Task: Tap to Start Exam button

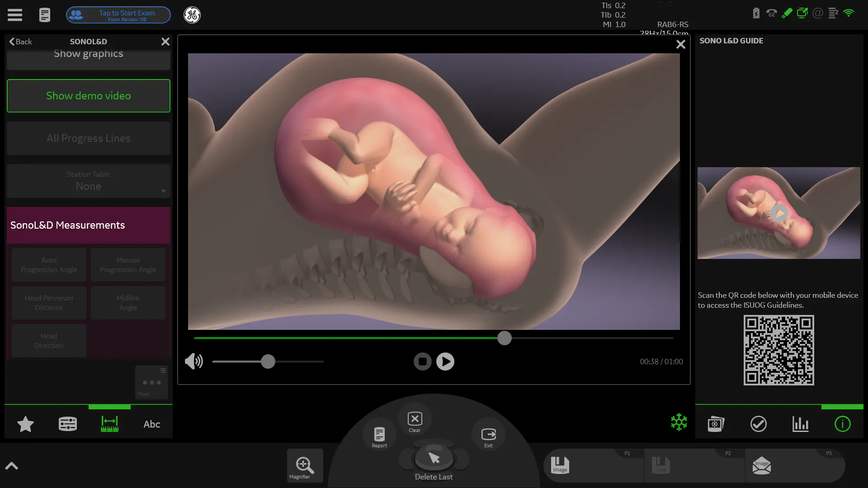Action: [118, 15]
